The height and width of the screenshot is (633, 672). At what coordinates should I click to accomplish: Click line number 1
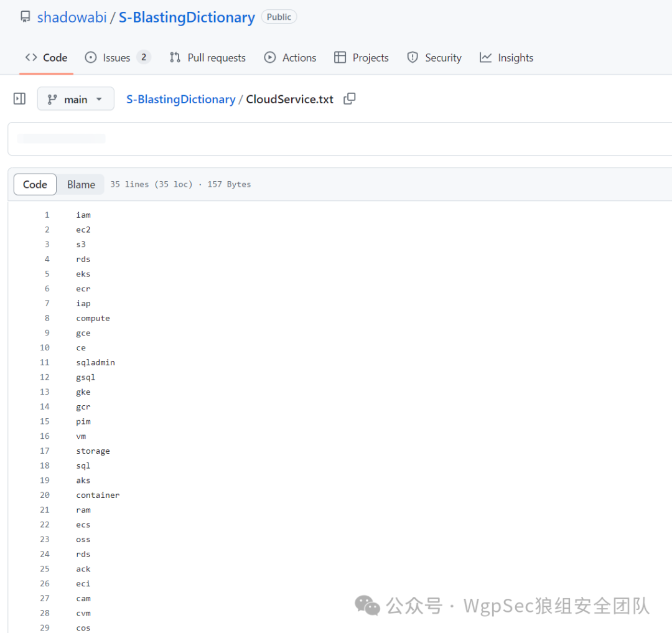coord(47,215)
